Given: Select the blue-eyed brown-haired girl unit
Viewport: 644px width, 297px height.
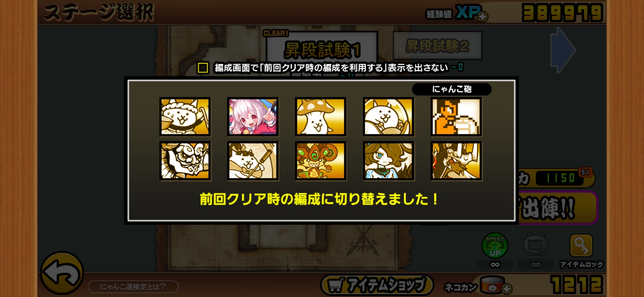Looking at the screenshot, I should click(388, 161).
